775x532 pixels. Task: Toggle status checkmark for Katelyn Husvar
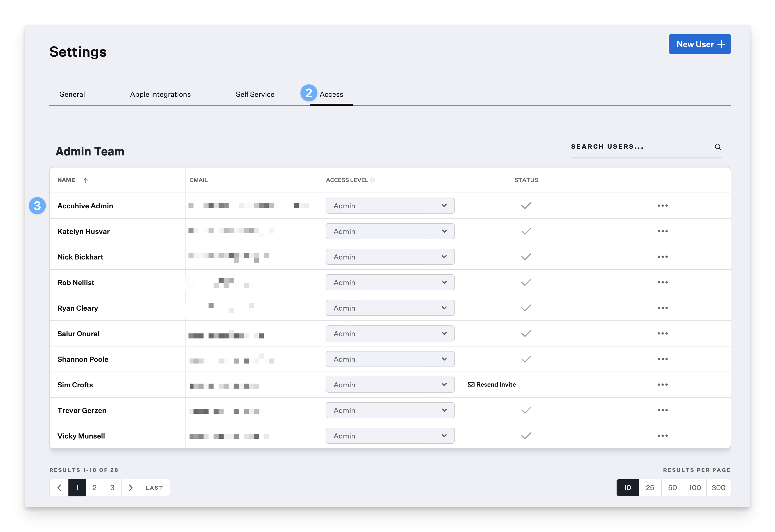click(x=526, y=231)
